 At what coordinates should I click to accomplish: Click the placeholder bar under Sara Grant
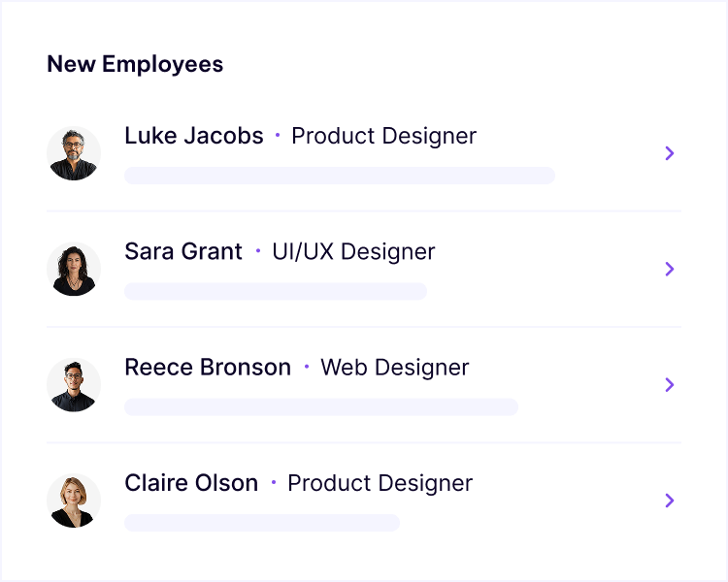[276, 291]
